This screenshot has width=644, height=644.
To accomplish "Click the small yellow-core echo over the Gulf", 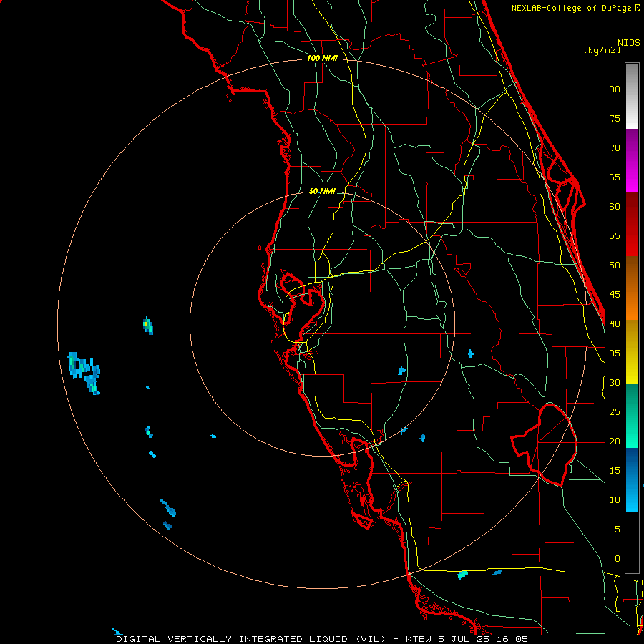I will (x=148, y=326).
